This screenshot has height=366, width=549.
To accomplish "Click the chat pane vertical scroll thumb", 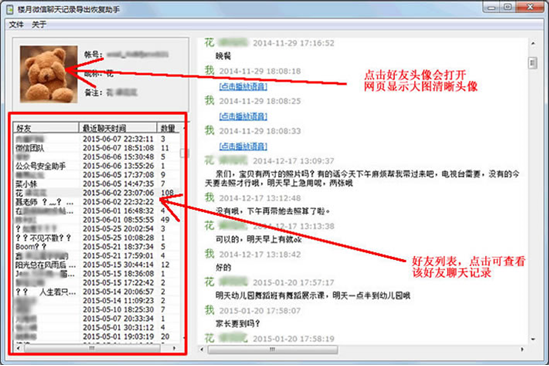I will (x=533, y=63).
